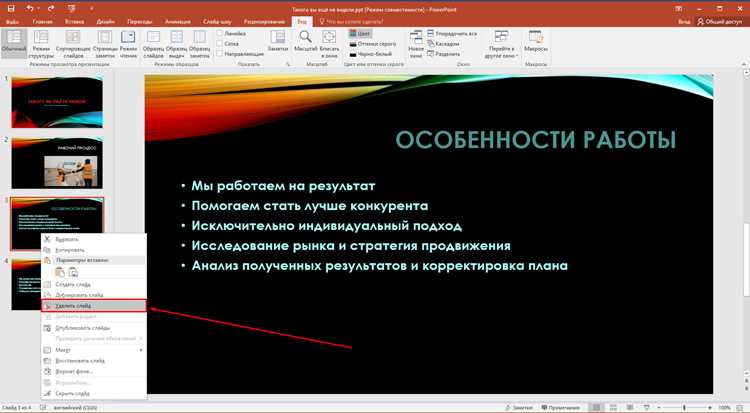Choose Delete Slide (Удалить слайд) in the context menu
The image size is (750, 413).
click(93, 305)
